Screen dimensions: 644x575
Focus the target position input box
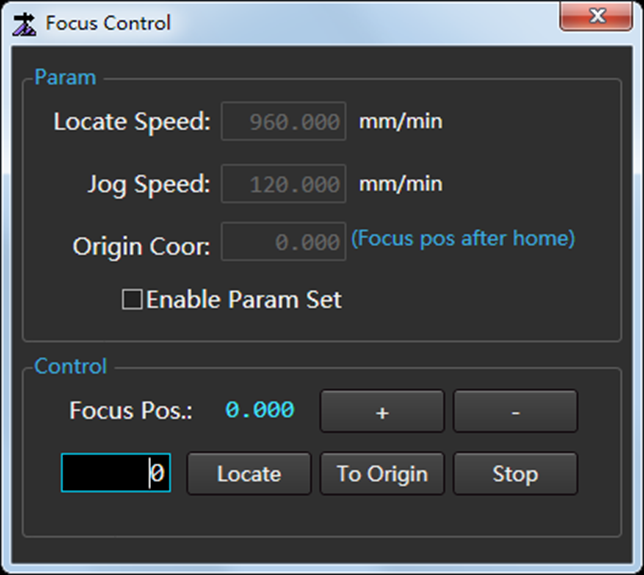(x=116, y=473)
